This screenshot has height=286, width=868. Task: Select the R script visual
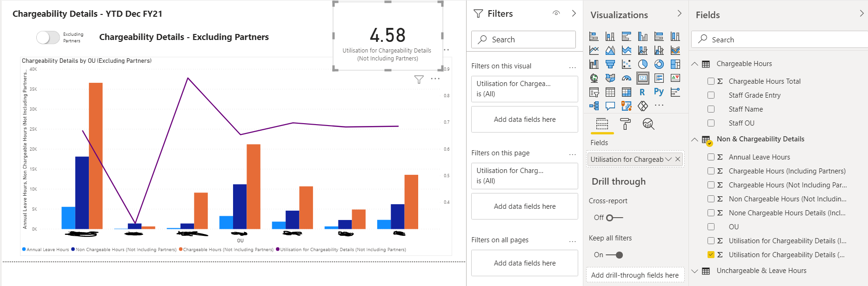click(642, 92)
